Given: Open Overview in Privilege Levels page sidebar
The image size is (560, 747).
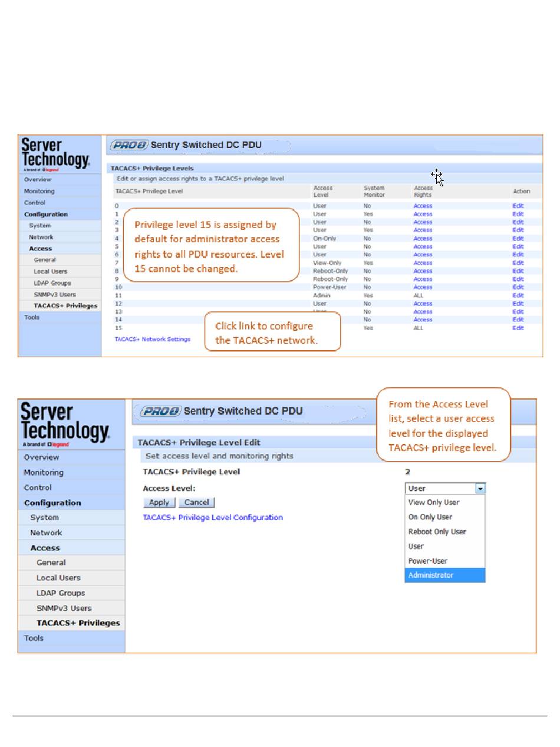Looking at the screenshot, I should pos(38,179).
